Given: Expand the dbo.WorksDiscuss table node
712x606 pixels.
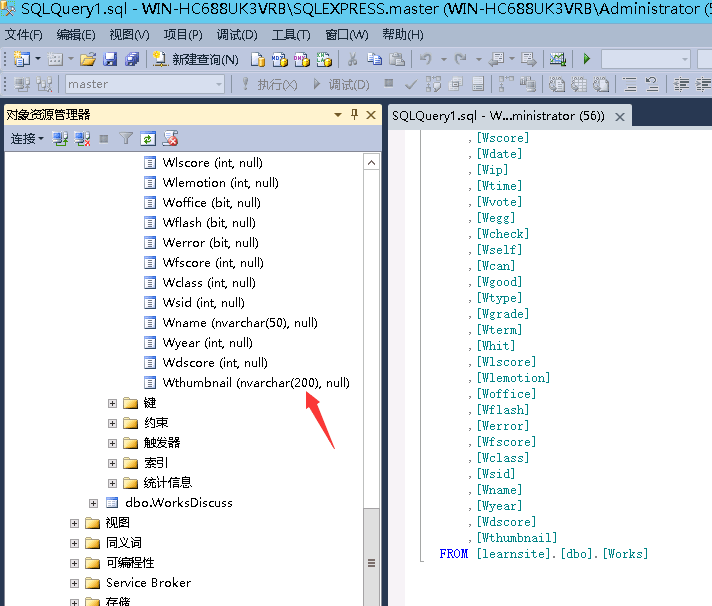Looking at the screenshot, I should click(x=93, y=503).
